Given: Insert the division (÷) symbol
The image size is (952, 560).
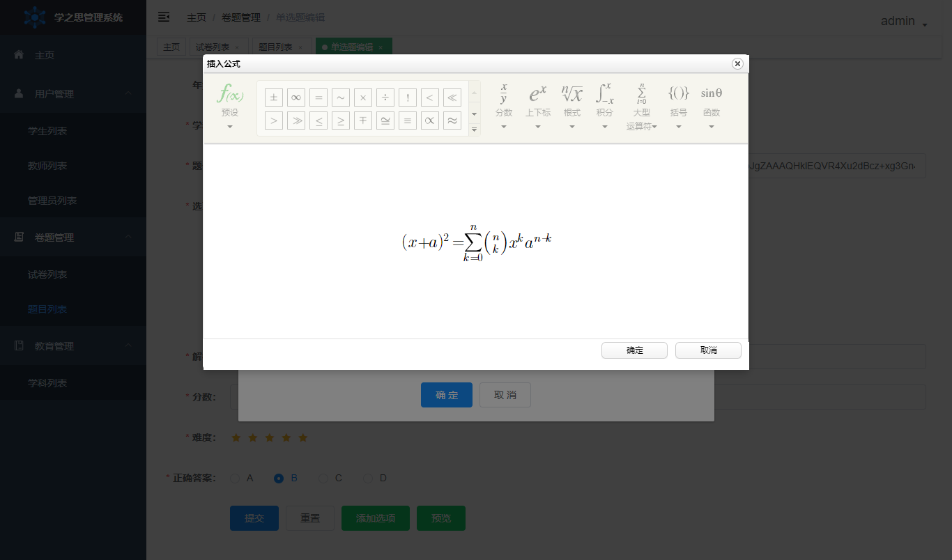Looking at the screenshot, I should tap(385, 98).
